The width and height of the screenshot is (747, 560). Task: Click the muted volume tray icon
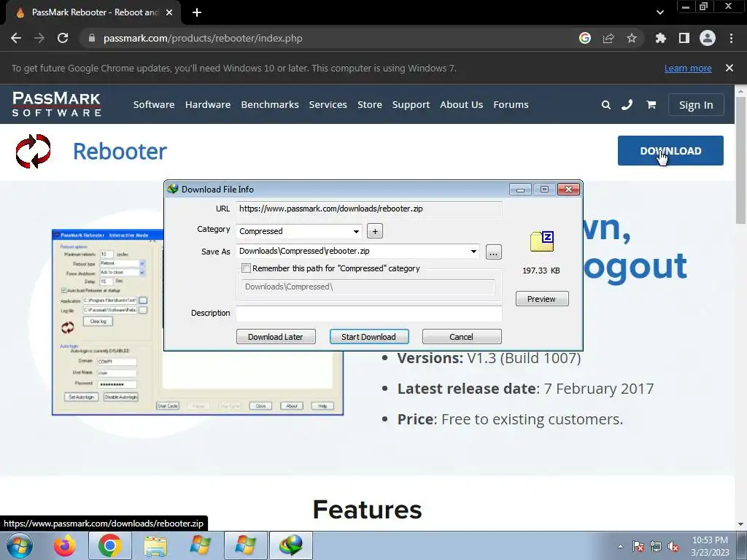pos(673,547)
